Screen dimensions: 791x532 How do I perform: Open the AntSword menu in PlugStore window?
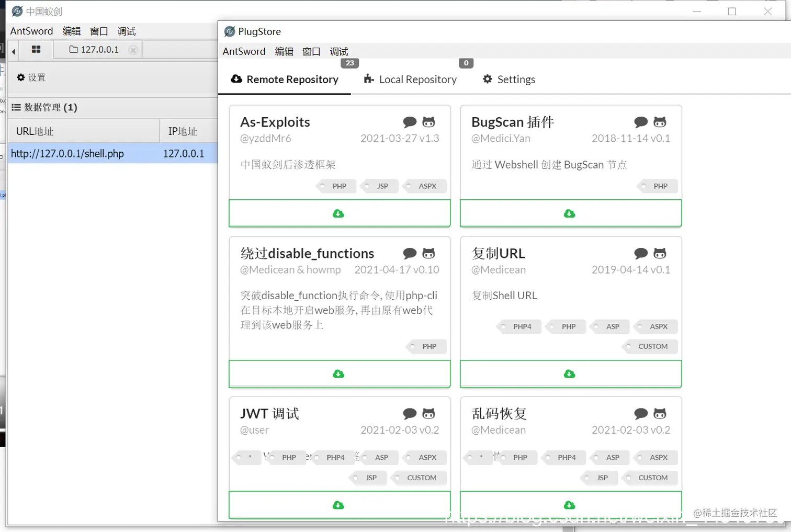(x=244, y=51)
